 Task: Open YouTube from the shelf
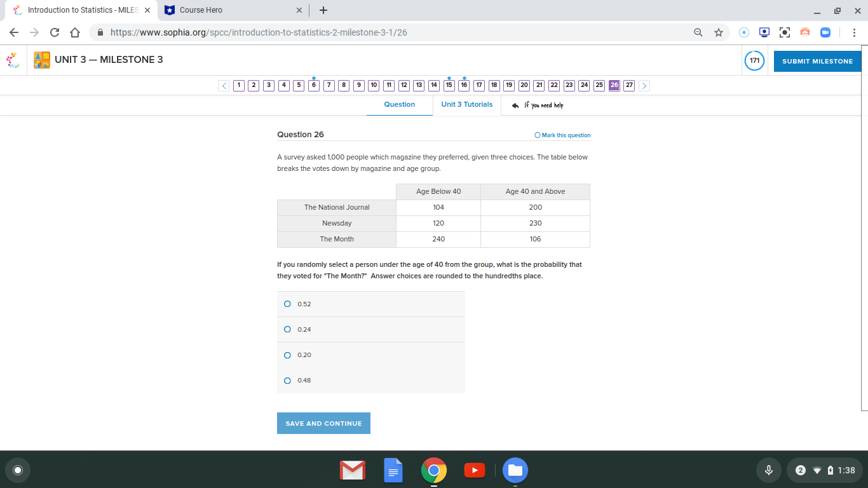(475, 471)
